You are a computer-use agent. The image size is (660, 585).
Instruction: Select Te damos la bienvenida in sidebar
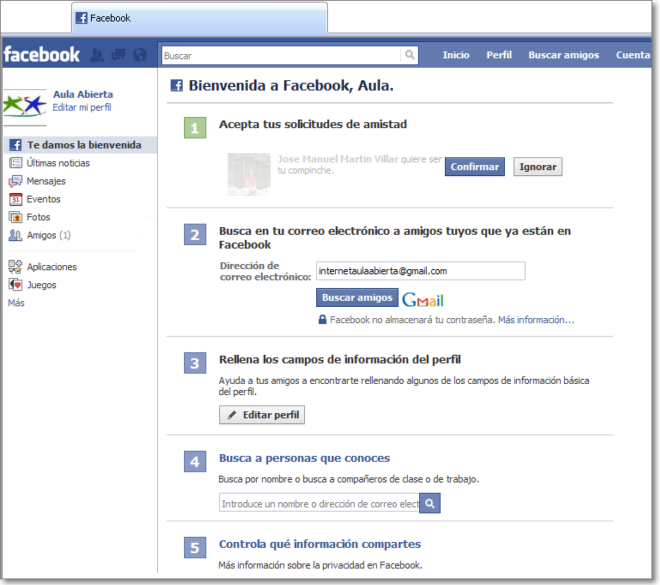(80, 145)
